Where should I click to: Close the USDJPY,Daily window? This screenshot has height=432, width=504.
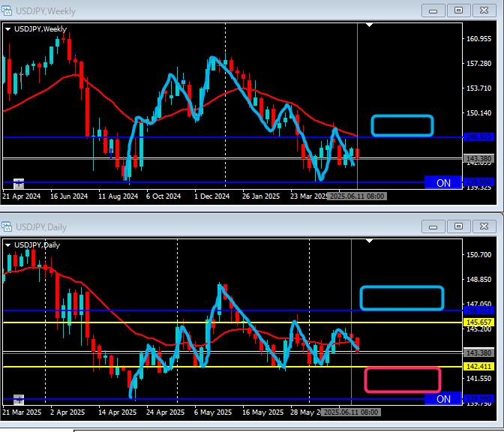click(x=484, y=226)
